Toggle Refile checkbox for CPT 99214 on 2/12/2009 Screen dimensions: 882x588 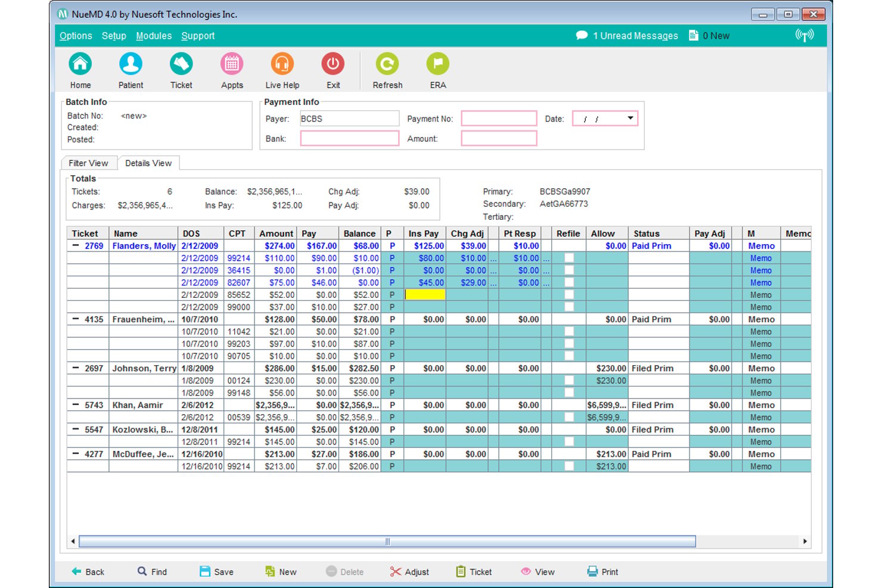point(569,258)
